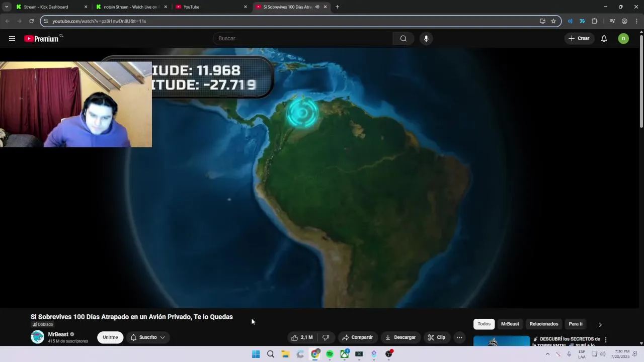
Task: Open MrBeast channel avatar
Action: [38, 337]
